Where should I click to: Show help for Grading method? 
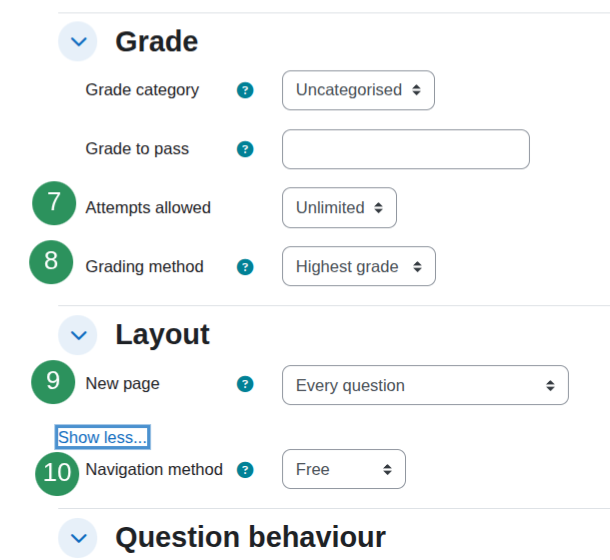[x=245, y=267]
